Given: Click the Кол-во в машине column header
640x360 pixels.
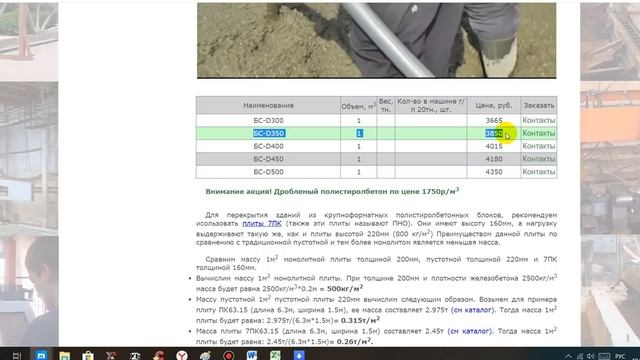Looking at the screenshot, I should pos(431,105).
